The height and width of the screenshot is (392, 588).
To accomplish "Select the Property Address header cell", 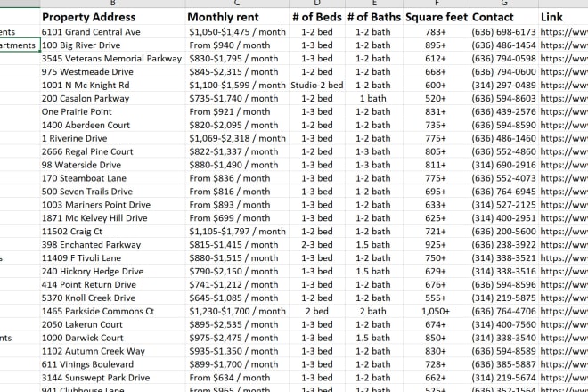I will [112, 17].
